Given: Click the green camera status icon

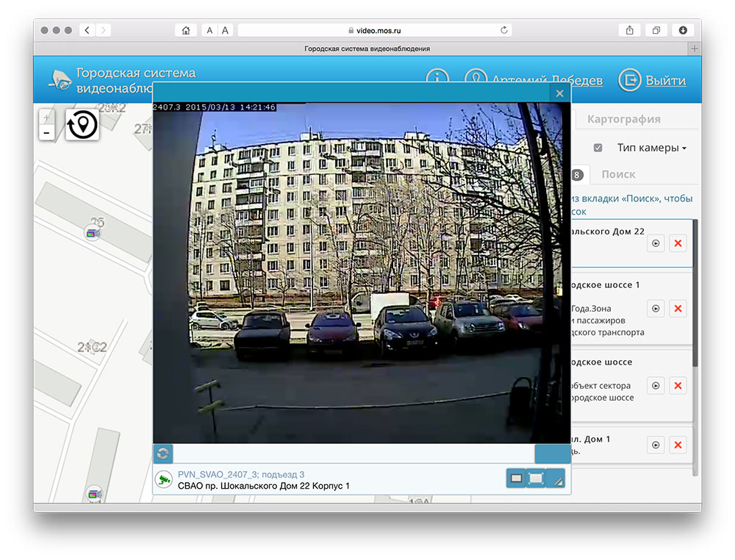Looking at the screenshot, I should (164, 480).
